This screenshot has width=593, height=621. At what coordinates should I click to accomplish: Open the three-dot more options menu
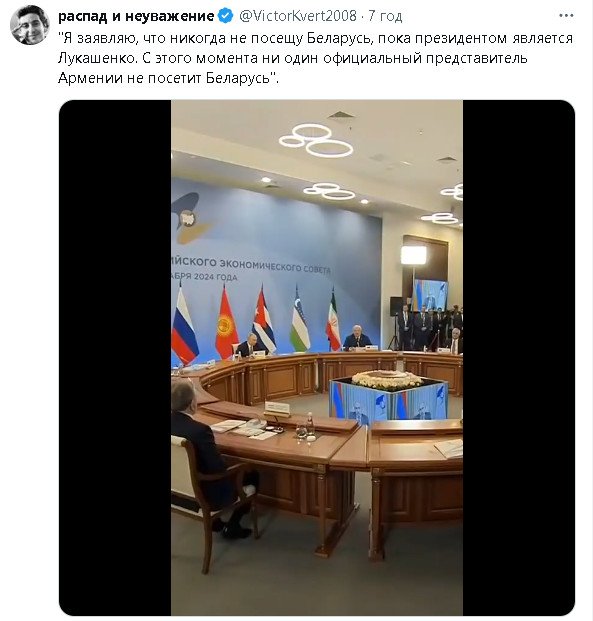[x=566, y=16]
